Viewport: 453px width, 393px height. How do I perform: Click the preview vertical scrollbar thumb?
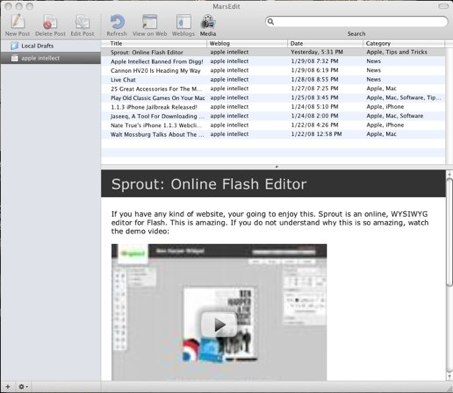pos(449,232)
